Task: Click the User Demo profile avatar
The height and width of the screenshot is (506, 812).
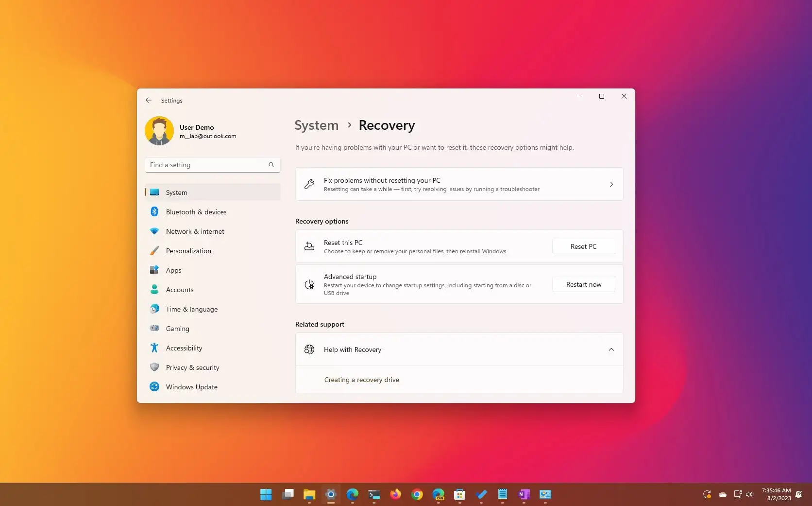Action: (x=159, y=131)
